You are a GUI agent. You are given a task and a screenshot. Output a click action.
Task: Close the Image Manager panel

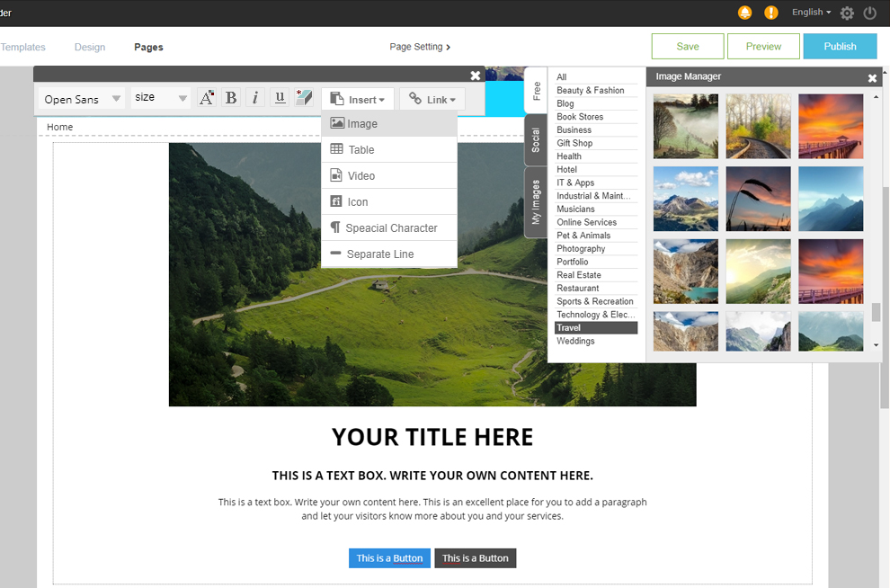coord(872,78)
